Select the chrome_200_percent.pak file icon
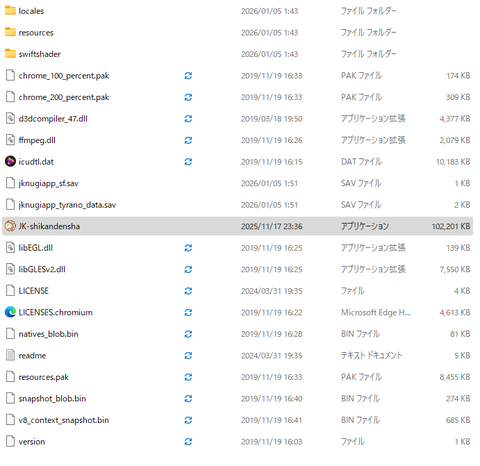 pos(10,97)
